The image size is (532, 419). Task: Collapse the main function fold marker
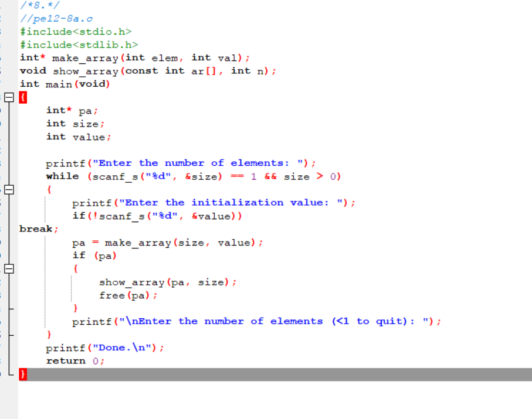[x=9, y=98]
